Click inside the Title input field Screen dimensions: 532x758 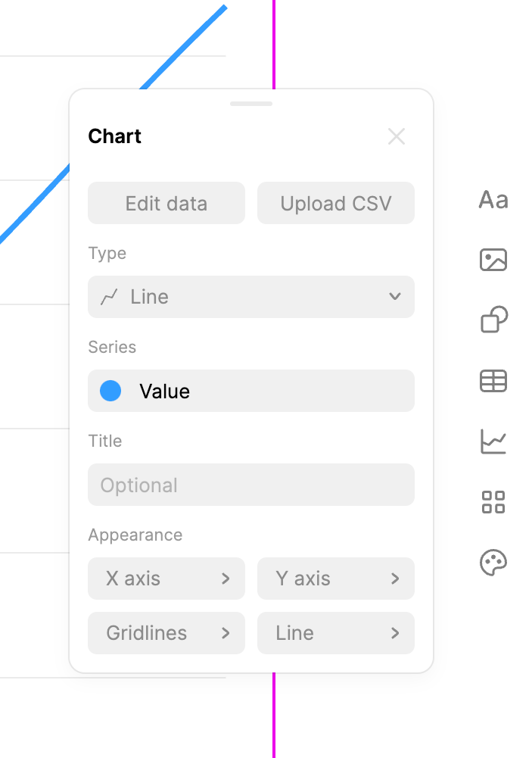[250, 485]
